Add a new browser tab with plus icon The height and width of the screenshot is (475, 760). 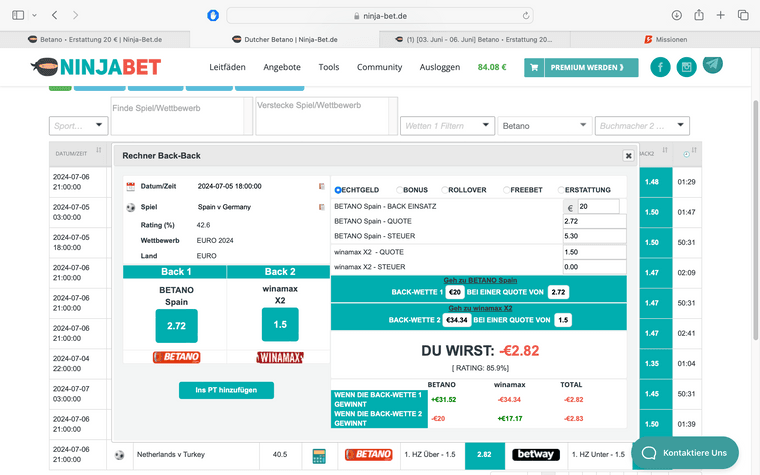721,15
